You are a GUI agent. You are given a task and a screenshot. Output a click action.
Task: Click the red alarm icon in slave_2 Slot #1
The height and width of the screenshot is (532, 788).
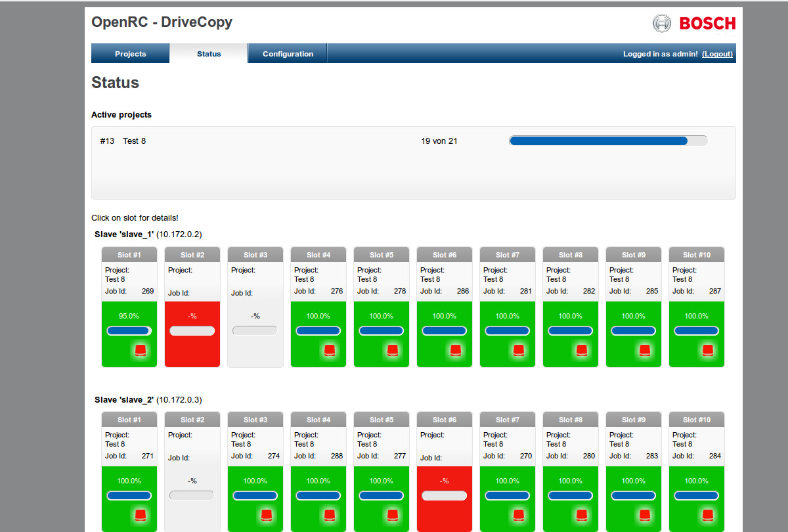(x=141, y=514)
